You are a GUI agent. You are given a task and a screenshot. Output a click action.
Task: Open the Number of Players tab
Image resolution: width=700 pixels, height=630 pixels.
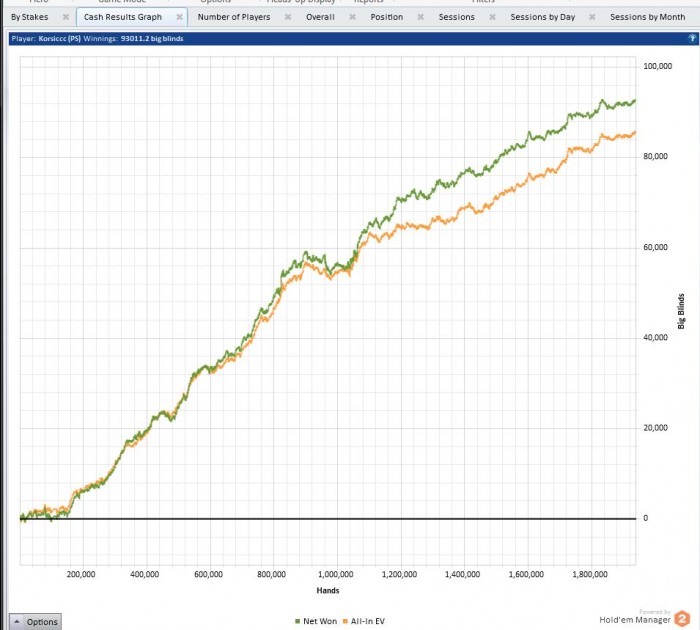click(x=234, y=17)
